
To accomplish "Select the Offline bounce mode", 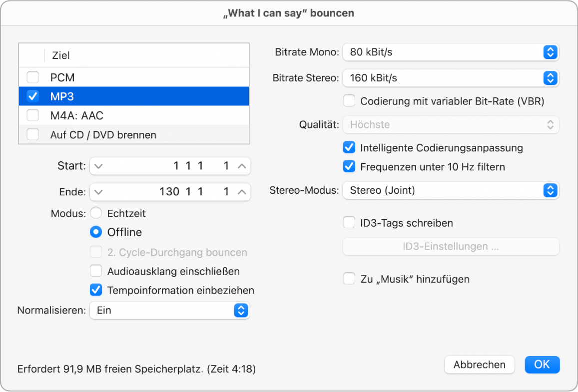I will (x=95, y=232).
